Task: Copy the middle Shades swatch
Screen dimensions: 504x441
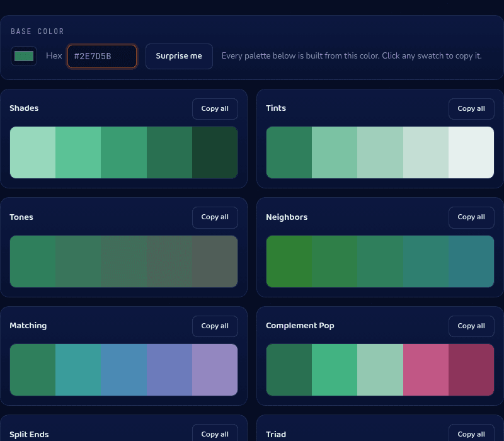Action: (123, 152)
